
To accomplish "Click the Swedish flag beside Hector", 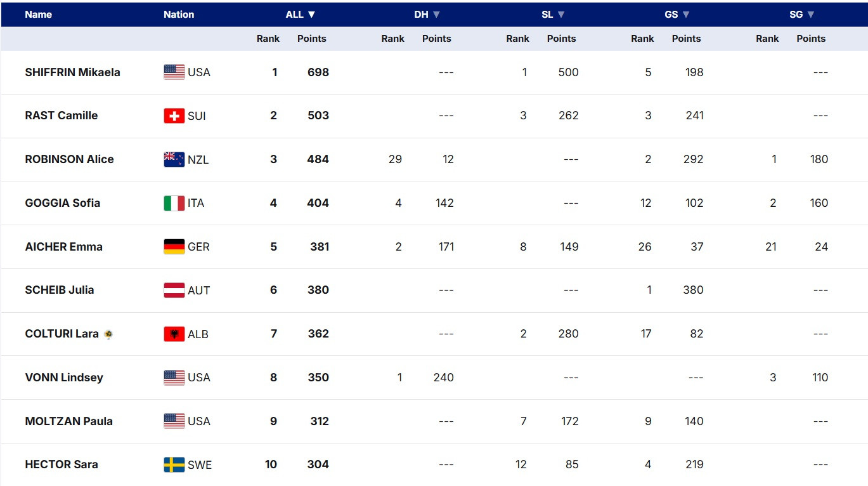I will pos(174,464).
